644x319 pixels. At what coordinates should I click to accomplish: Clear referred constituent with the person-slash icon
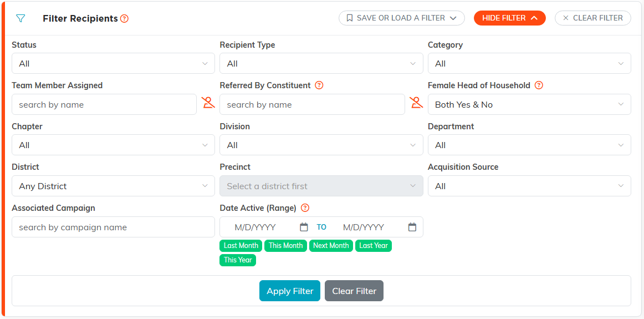tap(416, 103)
